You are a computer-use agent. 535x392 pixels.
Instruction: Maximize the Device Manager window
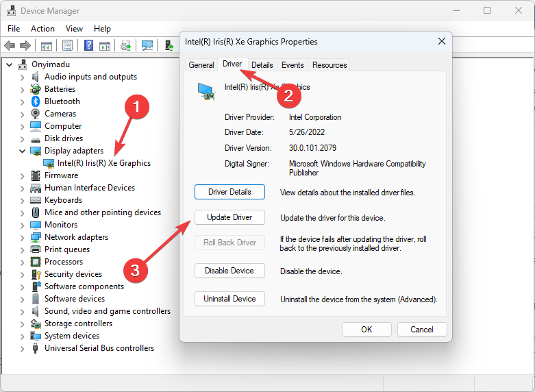tap(487, 10)
